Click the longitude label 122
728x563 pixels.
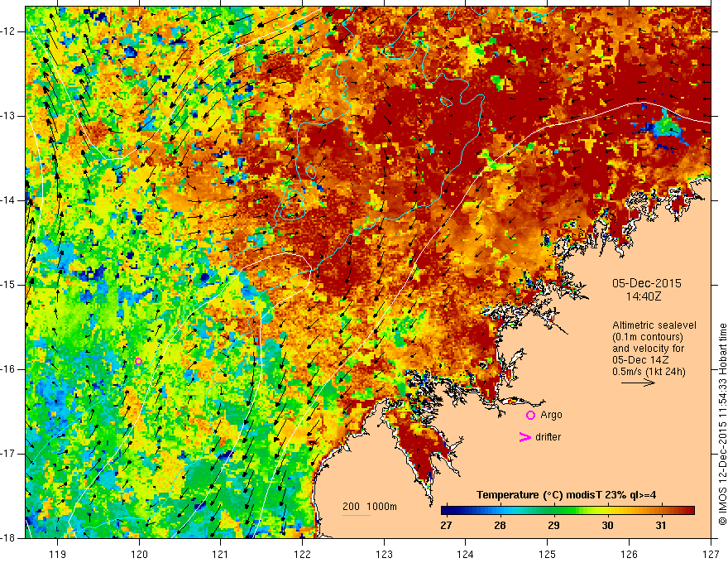coord(302,554)
